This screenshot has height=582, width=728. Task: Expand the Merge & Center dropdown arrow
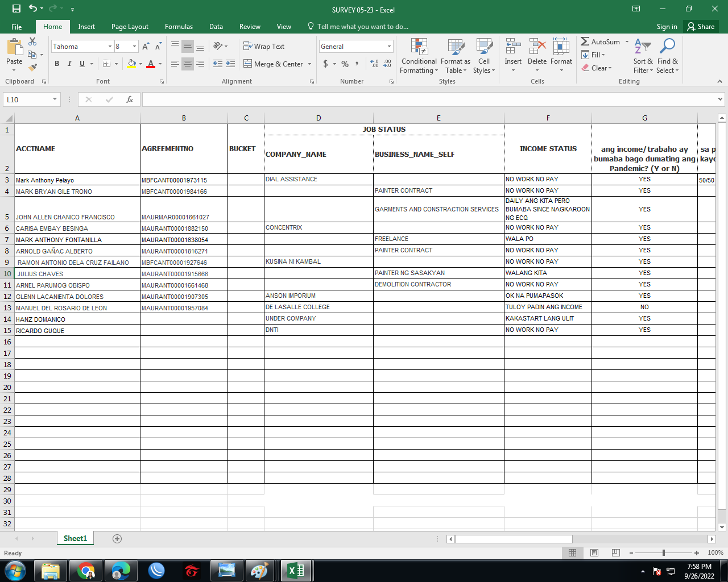310,64
